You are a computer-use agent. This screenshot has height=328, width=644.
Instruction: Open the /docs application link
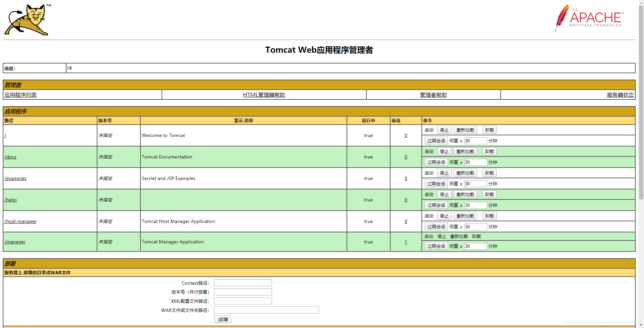(10, 157)
